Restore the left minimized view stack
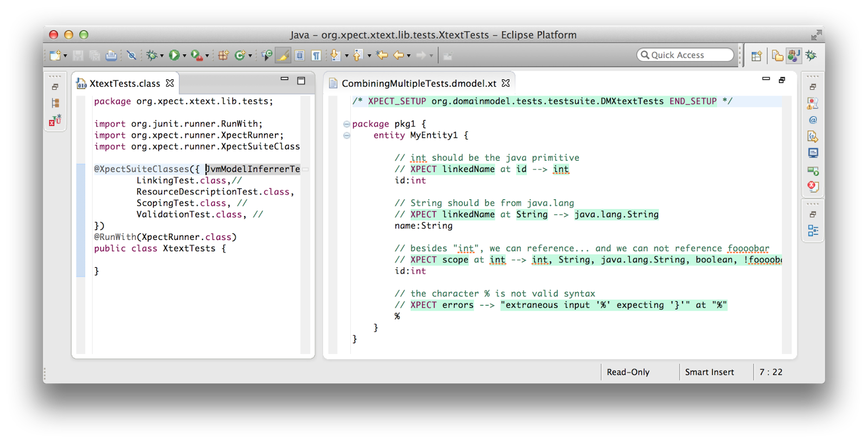868x443 pixels. tap(55, 87)
